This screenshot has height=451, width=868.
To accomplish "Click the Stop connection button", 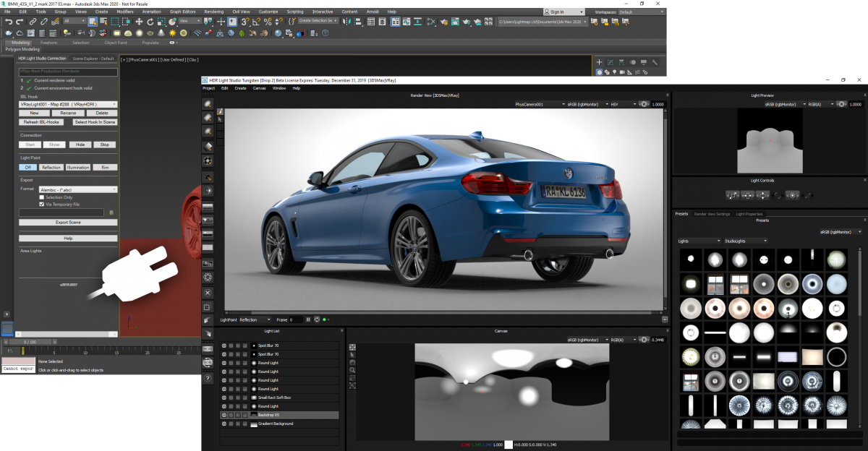I will [105, 145].
